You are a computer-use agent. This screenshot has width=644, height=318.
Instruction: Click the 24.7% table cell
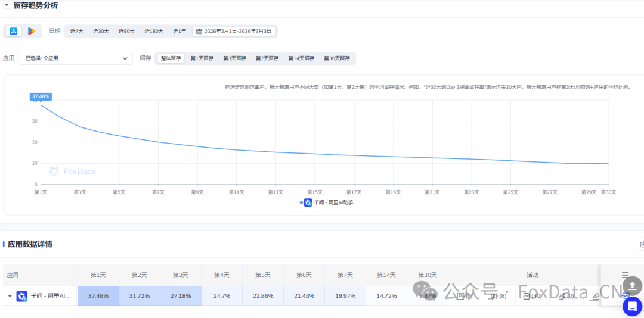(x=222, y=296)
